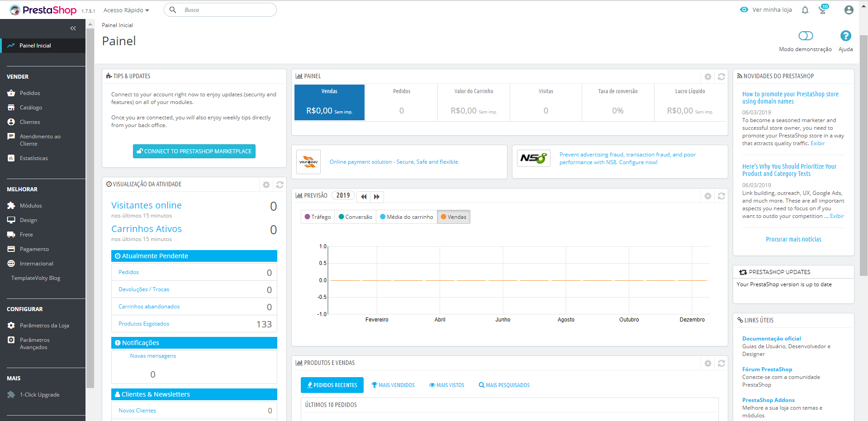Select the Taxa de conversão KPI tab
This screenshot has height=421, width=868.
click(x=618, y=102)
